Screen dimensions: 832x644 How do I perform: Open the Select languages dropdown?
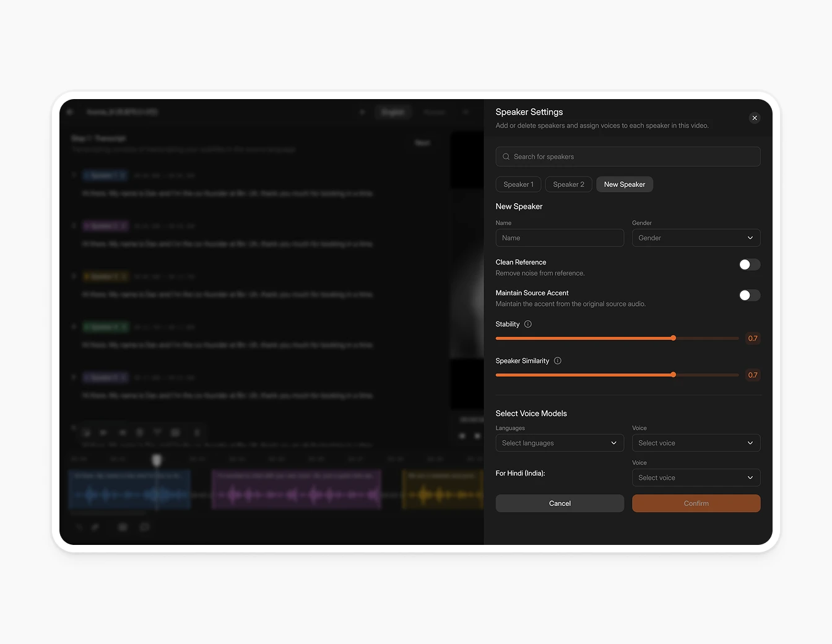click(559, 443)
